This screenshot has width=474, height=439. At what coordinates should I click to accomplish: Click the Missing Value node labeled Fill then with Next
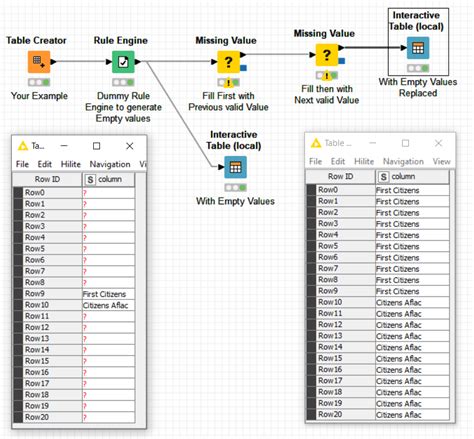point(327,55)
